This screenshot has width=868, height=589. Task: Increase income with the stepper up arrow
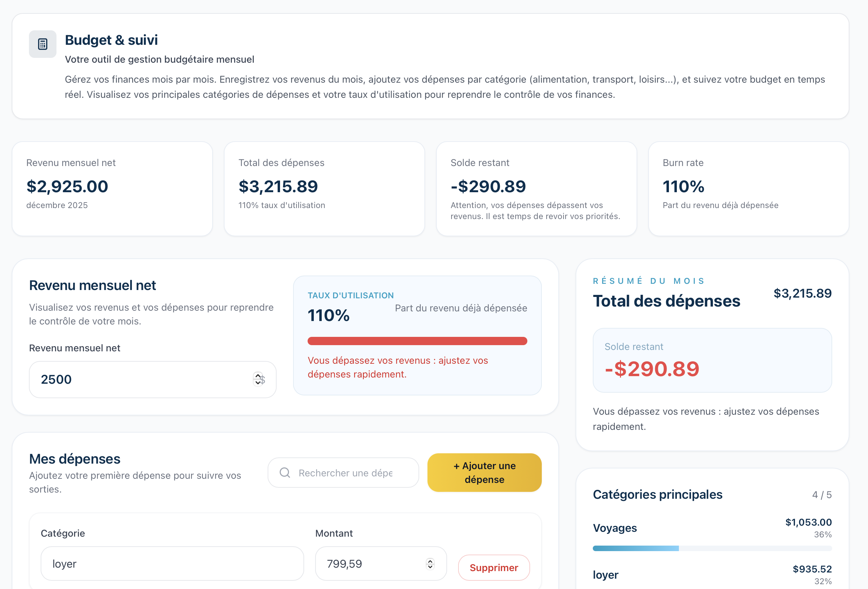tap(258, 376)
